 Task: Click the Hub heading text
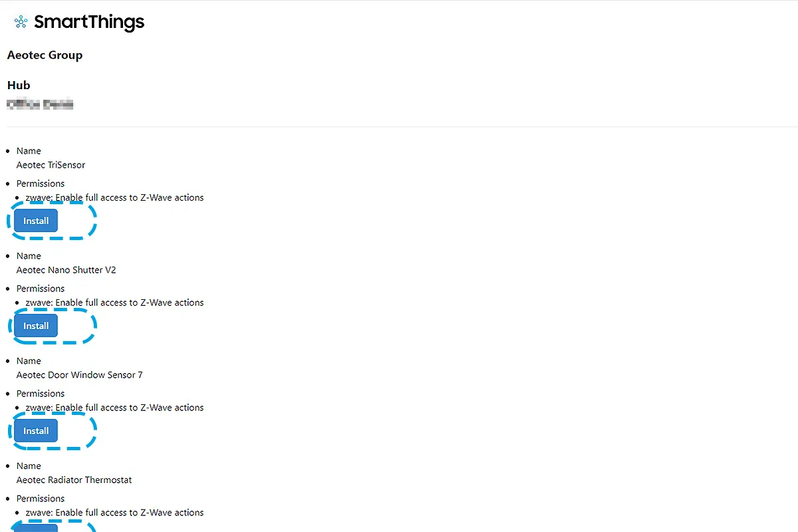19,85
